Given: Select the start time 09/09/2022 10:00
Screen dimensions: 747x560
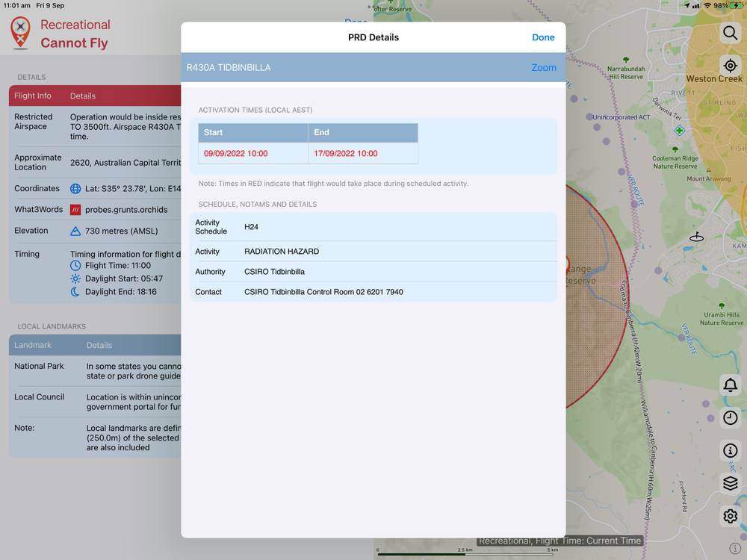Looking at the screenshot, I should pyautogui.click(x=236, y=153).
